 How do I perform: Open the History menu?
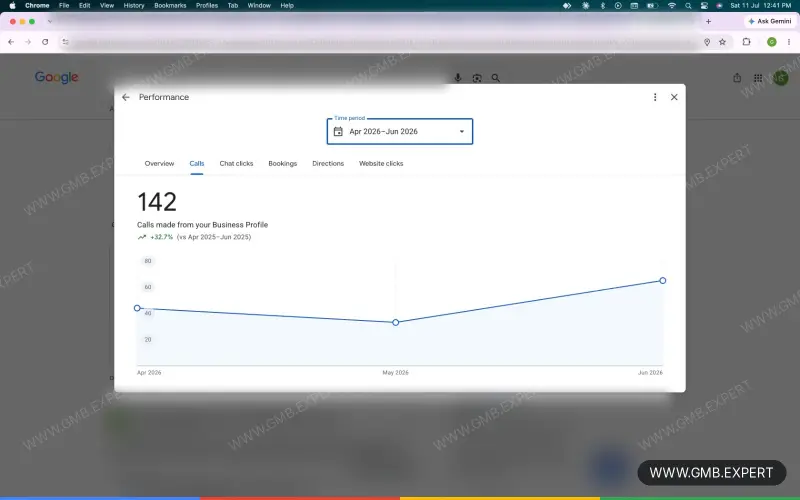coord(134,6)
